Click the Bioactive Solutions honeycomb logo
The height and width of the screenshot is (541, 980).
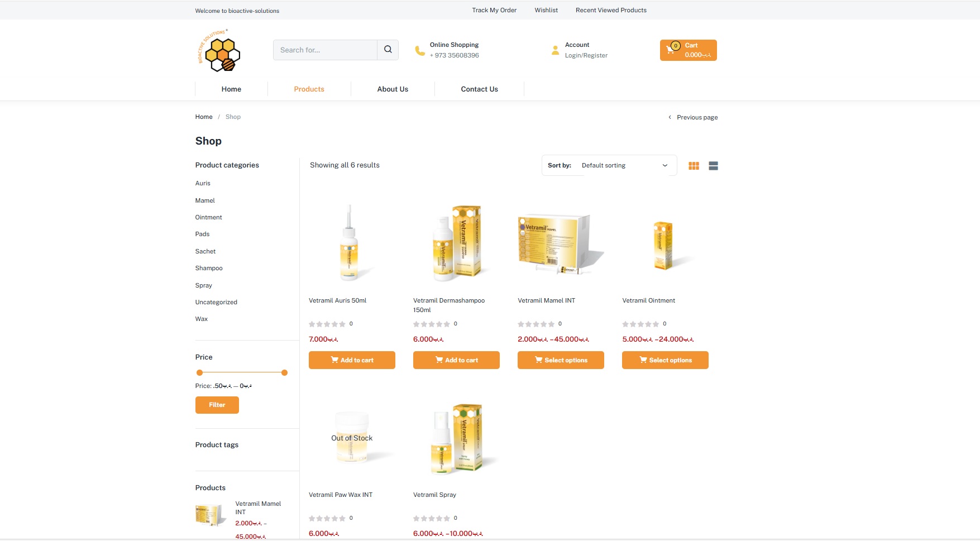click(219, 51)
